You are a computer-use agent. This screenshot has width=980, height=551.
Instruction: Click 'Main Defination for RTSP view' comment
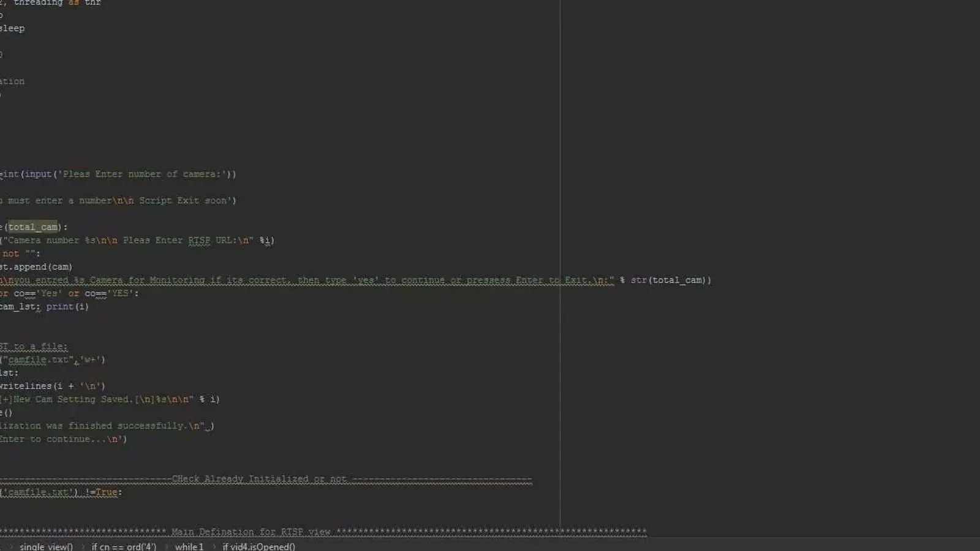[251, 532]
